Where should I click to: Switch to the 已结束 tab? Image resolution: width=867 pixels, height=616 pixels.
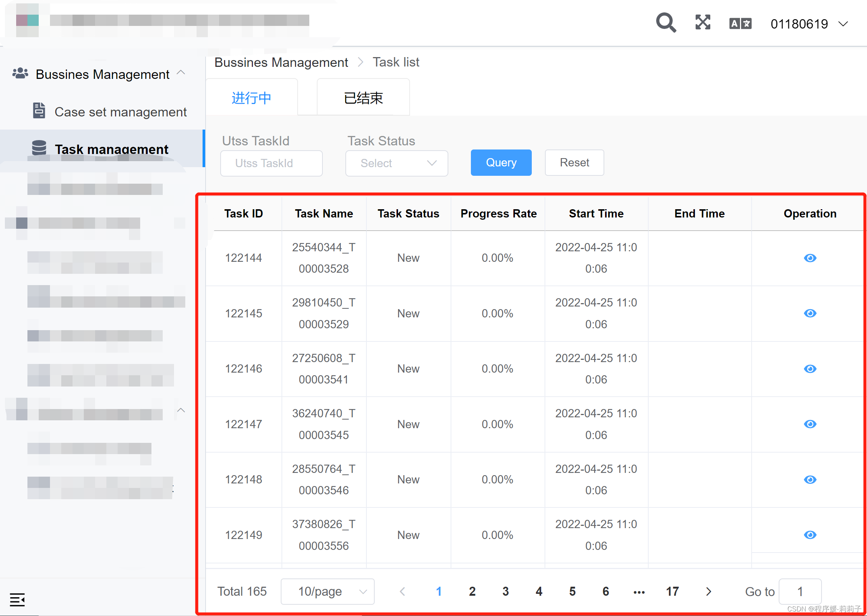(363, 98)
